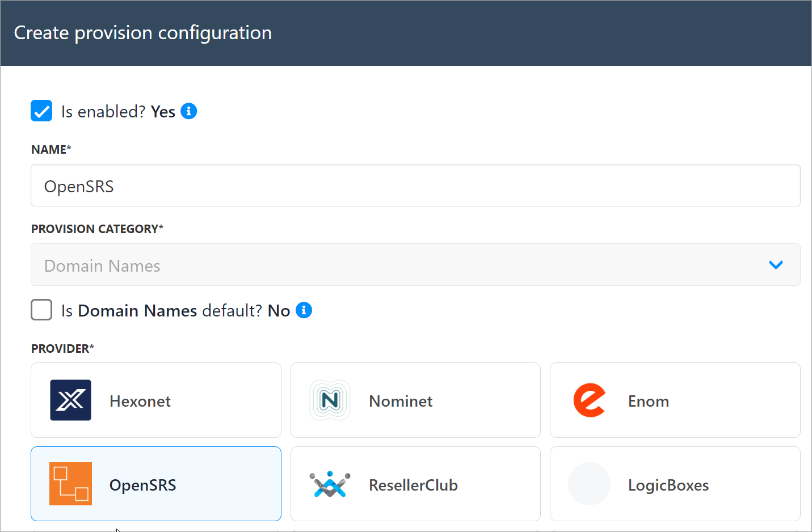Select the Hexonet provider card
This screenshot has height=532, width=812.
pyautogui.click(x=156, y=400)
